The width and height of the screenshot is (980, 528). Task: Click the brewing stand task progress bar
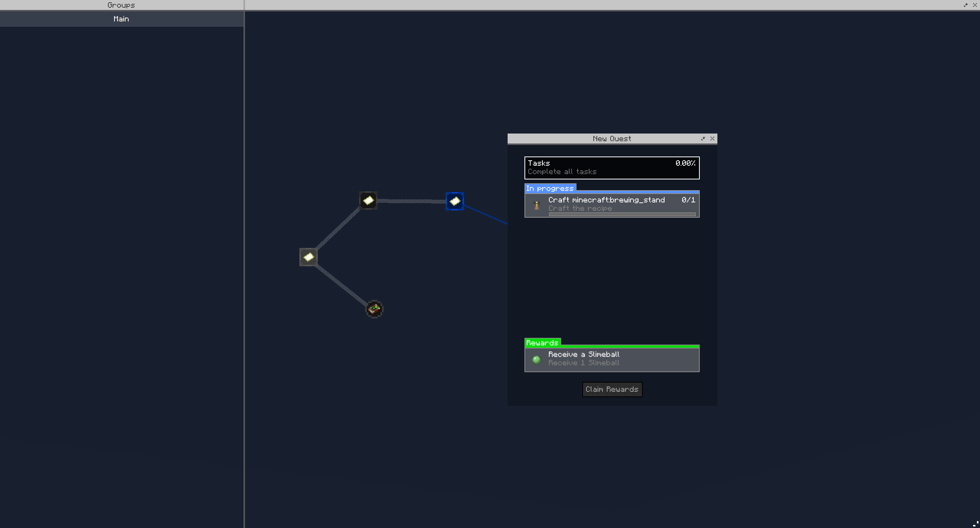tap(622, 215)
